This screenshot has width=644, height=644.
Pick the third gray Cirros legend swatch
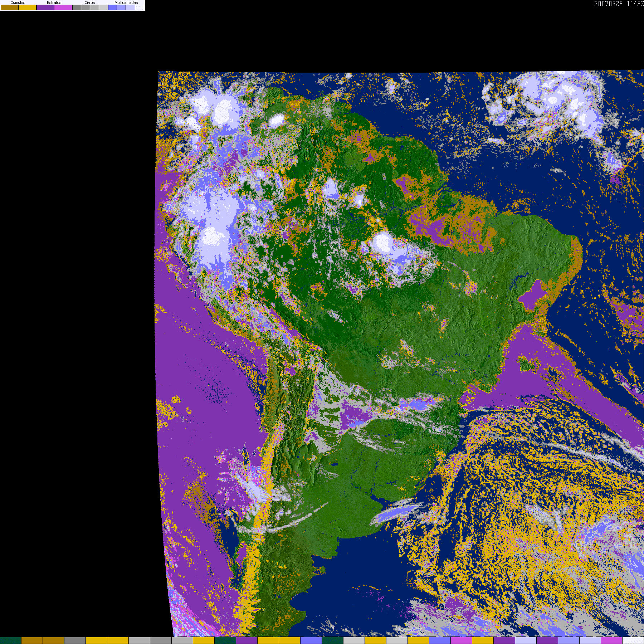[94, 8]
